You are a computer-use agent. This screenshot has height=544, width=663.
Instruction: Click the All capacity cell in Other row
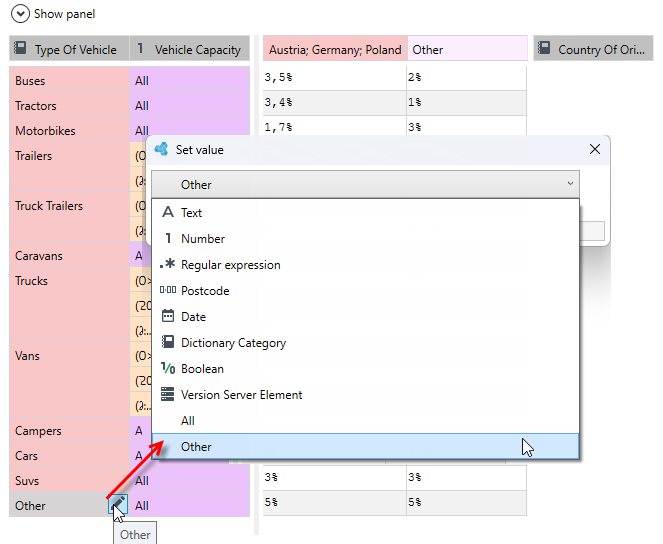(189, 505)
